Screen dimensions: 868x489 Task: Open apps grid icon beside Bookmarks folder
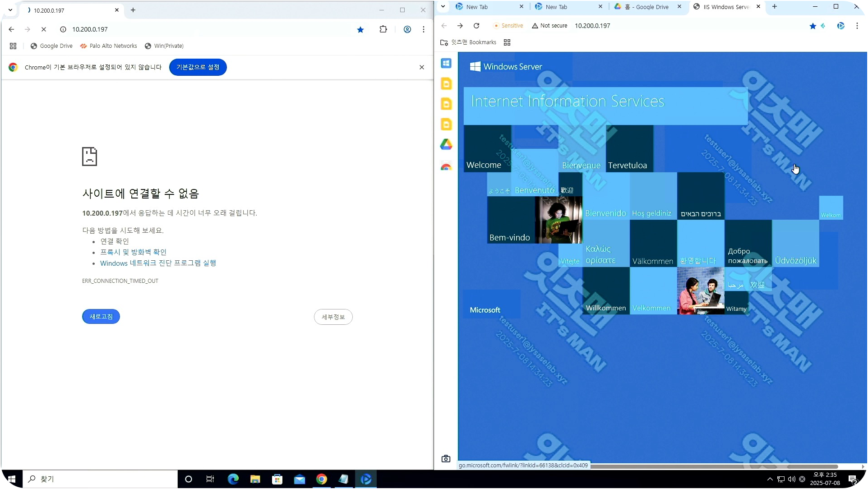tap(507, 42)
